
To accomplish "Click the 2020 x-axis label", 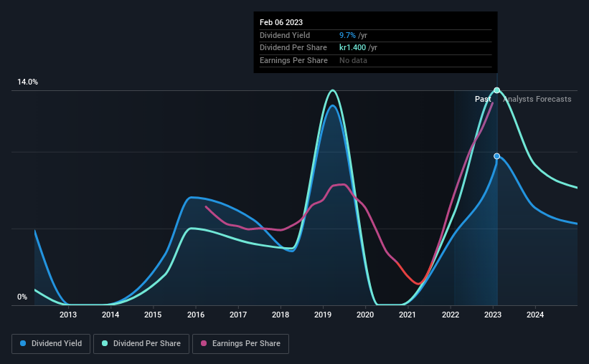I will [x=365, y=315].
